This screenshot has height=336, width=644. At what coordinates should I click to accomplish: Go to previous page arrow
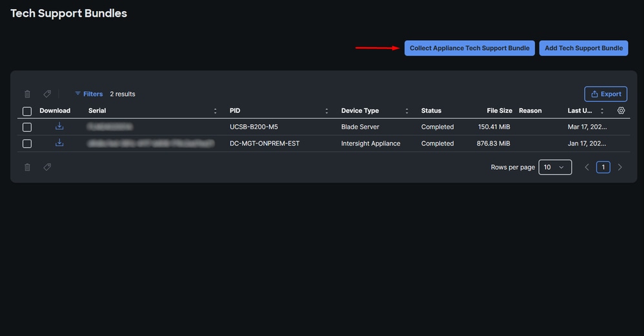click(x=587, y=167)
